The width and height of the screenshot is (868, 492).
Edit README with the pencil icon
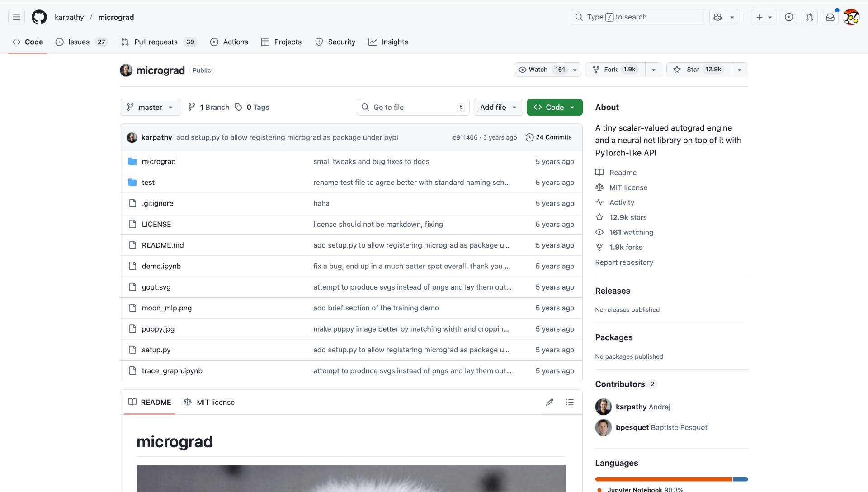coord(550,402)
